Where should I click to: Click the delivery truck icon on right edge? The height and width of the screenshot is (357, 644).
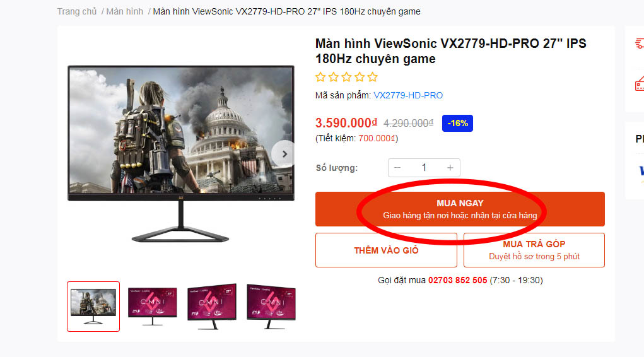tap(640, 43)
